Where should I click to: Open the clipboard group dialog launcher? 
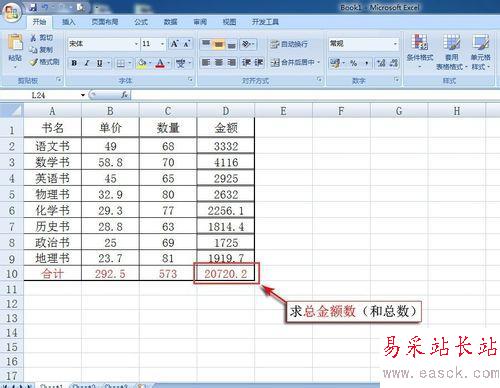coord(59,79)
